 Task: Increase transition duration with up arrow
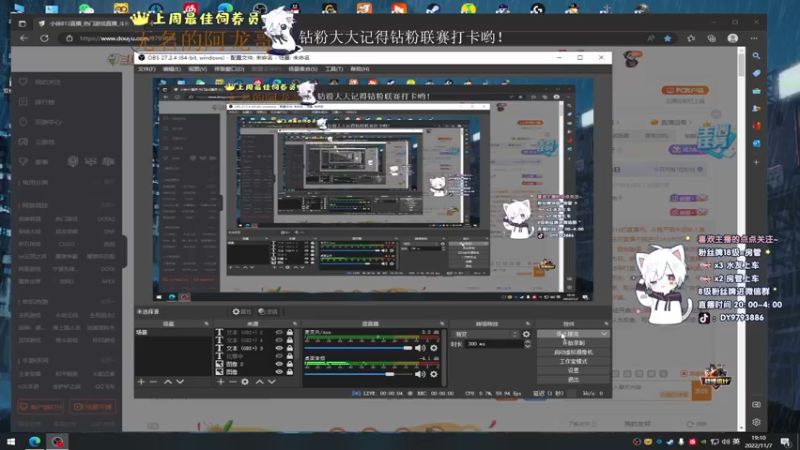(528, 342)
